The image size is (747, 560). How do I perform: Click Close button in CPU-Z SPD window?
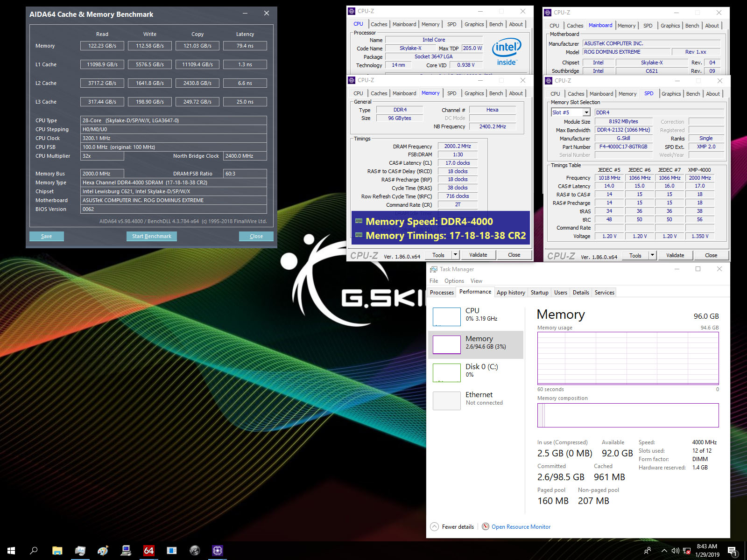click(711, 255)
